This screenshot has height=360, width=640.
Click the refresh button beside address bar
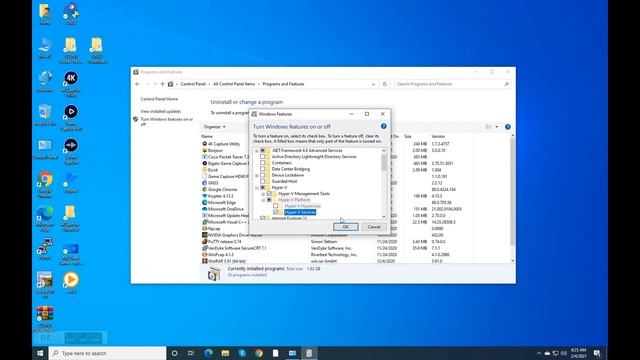(x=384, y=84)
